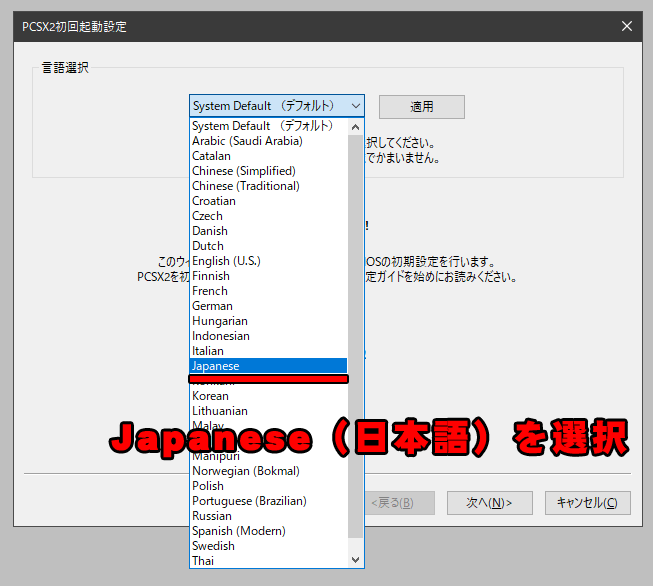Choose Chinese (Traditional) language
The image size is (653, 586).
(x=269, y=186)
